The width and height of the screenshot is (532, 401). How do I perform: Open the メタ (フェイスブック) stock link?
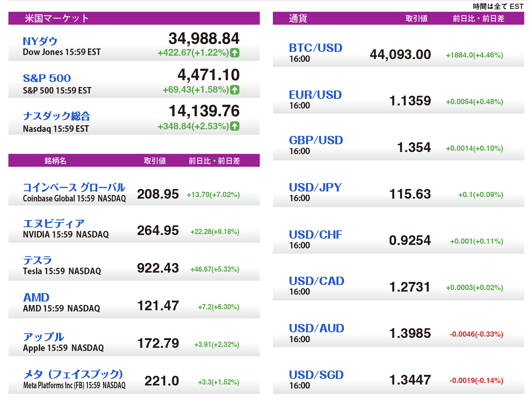point(73,374)
